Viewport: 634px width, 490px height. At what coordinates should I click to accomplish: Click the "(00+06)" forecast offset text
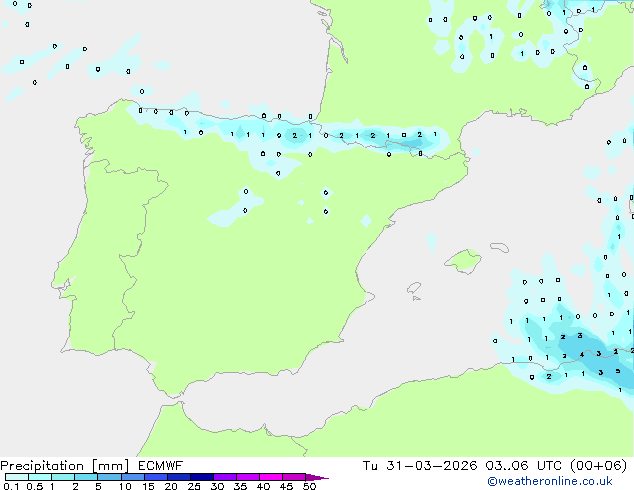tap(598, 466)
